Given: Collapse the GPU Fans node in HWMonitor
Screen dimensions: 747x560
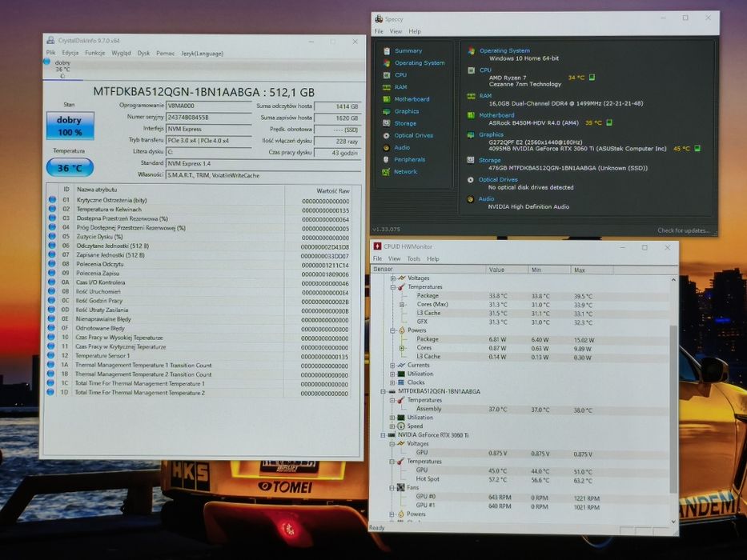Looking at the screenshot, I should click(x=392, y=488).
